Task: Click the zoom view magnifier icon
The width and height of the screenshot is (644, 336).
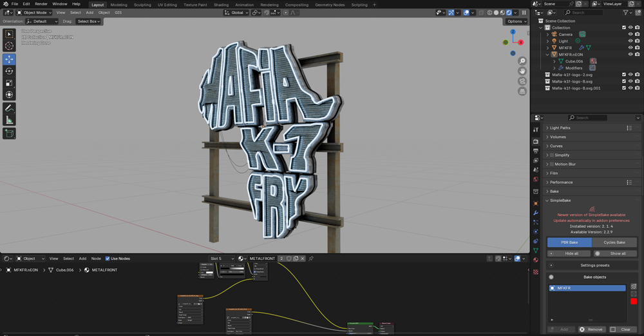Action: [x=522, y=61]
